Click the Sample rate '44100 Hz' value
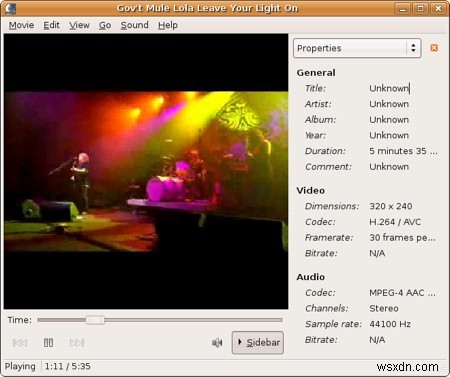Viewport: 450px width, 377px height. point(390,324)
